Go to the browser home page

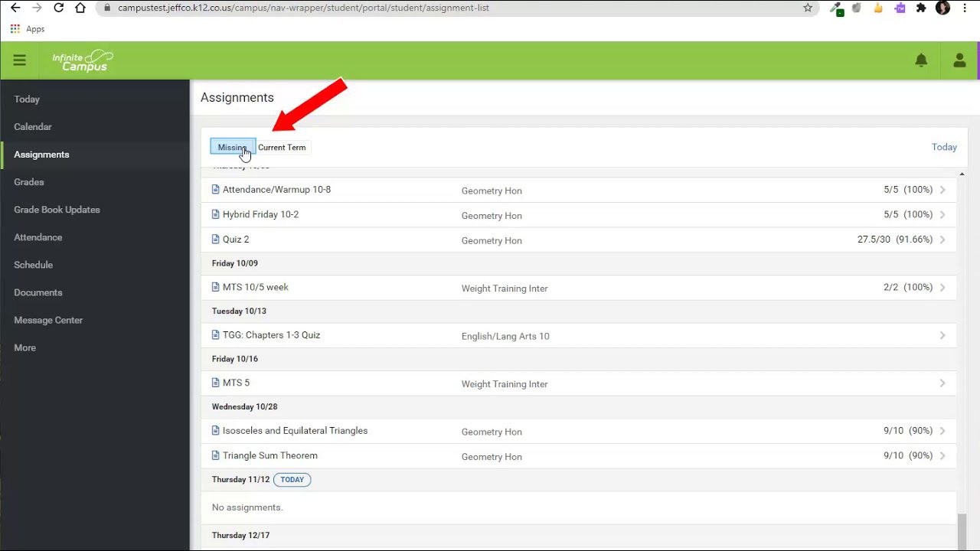click(80, 8)
